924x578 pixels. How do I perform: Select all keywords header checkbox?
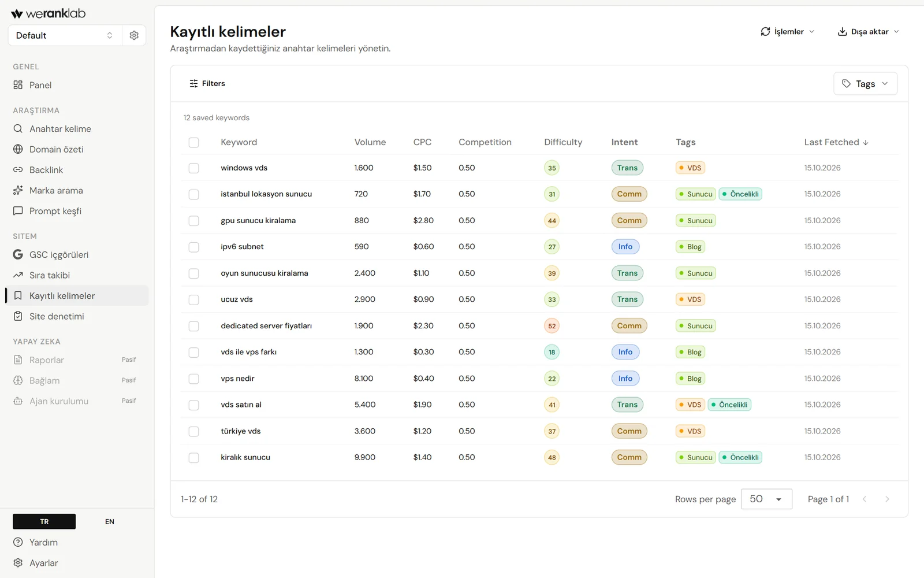(194, 142)
